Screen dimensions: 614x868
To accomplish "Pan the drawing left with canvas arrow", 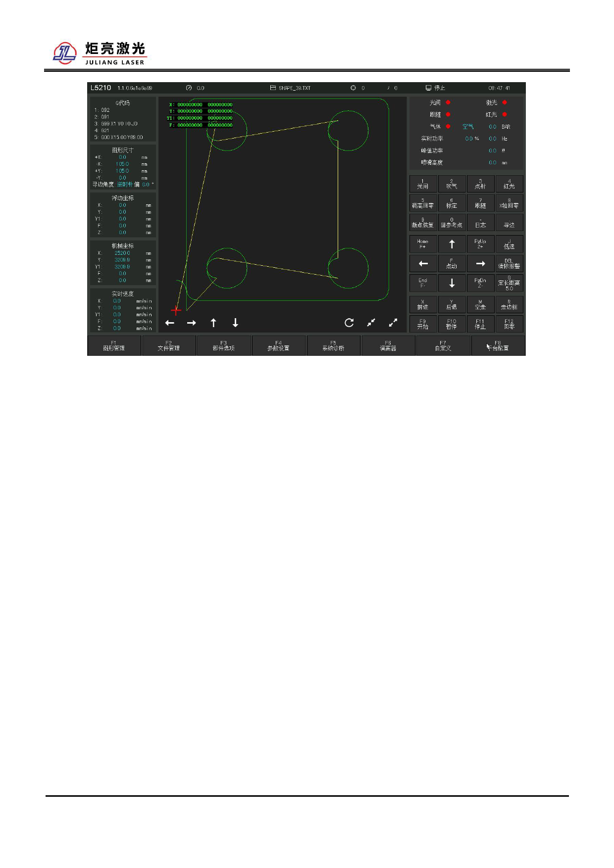I will coord(170,323).
